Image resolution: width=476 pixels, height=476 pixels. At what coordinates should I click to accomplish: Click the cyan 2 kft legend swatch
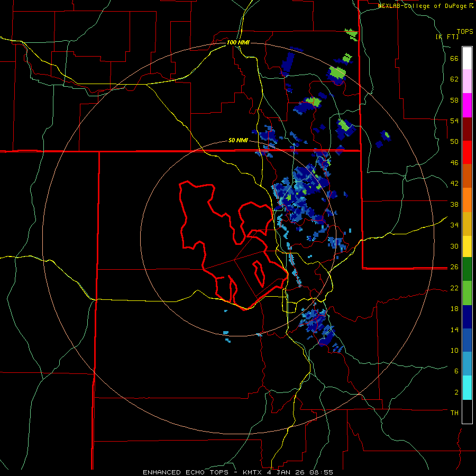(467, 388)
